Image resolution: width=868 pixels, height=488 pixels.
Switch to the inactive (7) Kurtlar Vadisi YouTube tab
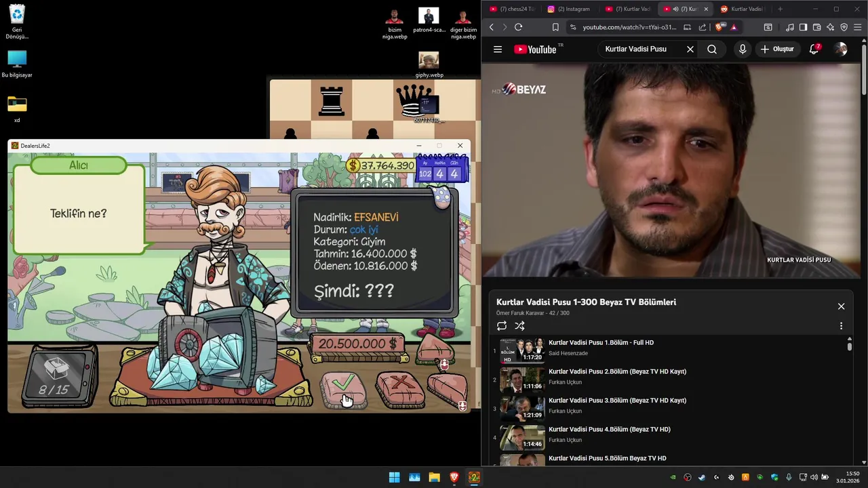coord(627,9)
